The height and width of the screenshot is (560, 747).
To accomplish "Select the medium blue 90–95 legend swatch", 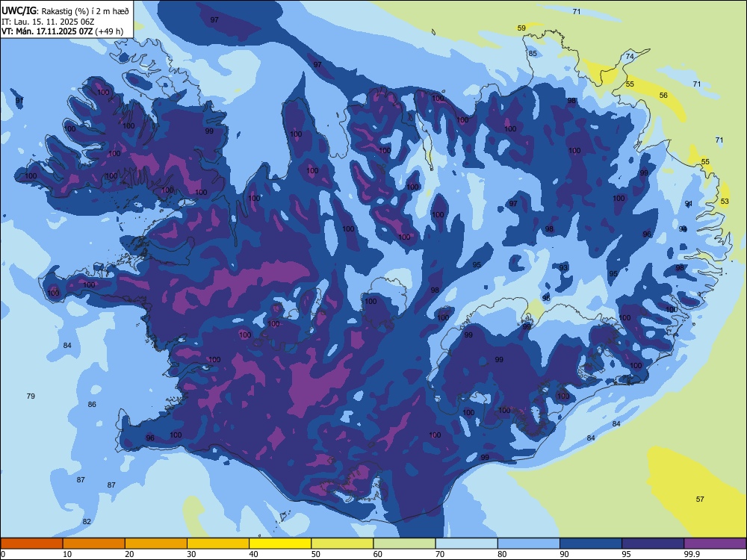I will (591, 544).
